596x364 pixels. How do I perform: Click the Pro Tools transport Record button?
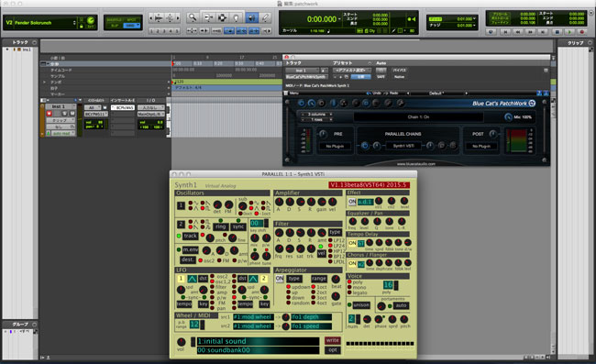[581, 32]
